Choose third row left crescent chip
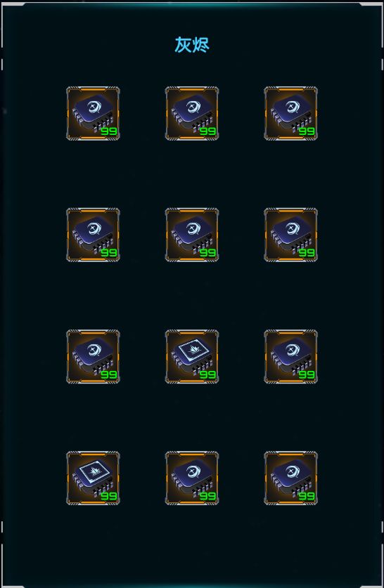This screenshot has height=588, width=384. [x=93, y=357]
